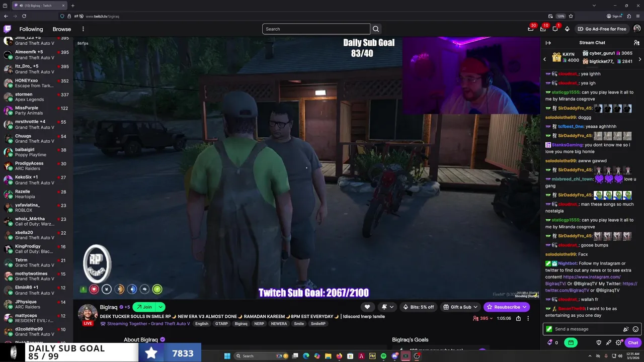Click the browser reload button
The image size is (644, 362).
click(24, 16)
